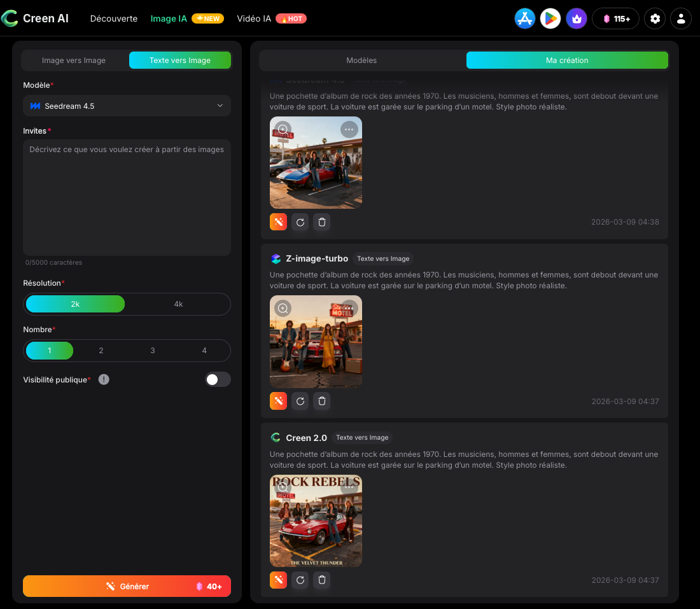Expand the Modèle dropdown Seedream 4.5
The image size is (700, 609).
pos(127,106)
